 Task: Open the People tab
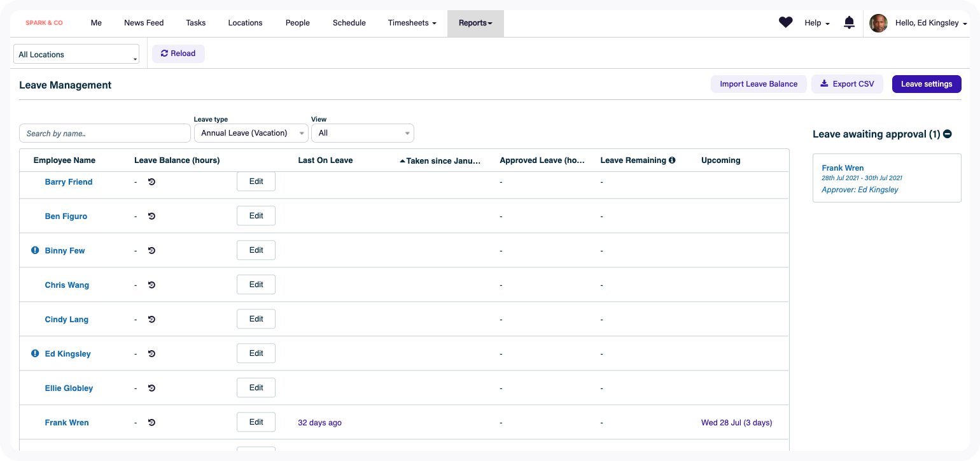pyautogui.click(x=297, y=23)
